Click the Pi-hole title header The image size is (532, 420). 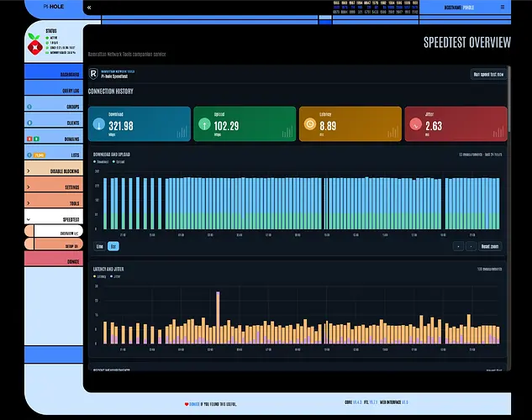tap(54, 7)
